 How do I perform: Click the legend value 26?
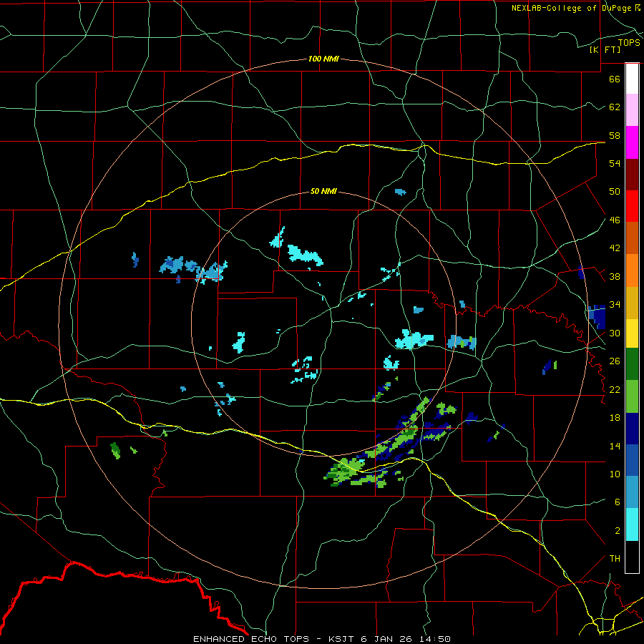615,361
